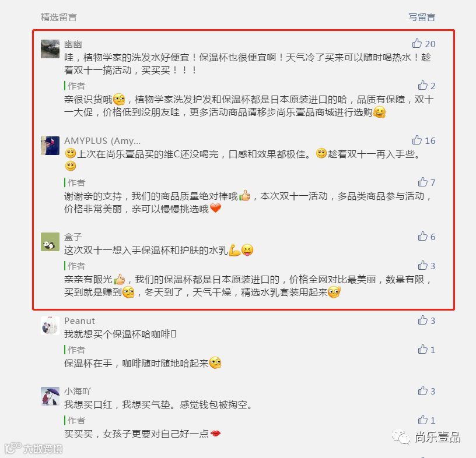Click the AMYPLUS (Amy... username

[x=102, y=141]
